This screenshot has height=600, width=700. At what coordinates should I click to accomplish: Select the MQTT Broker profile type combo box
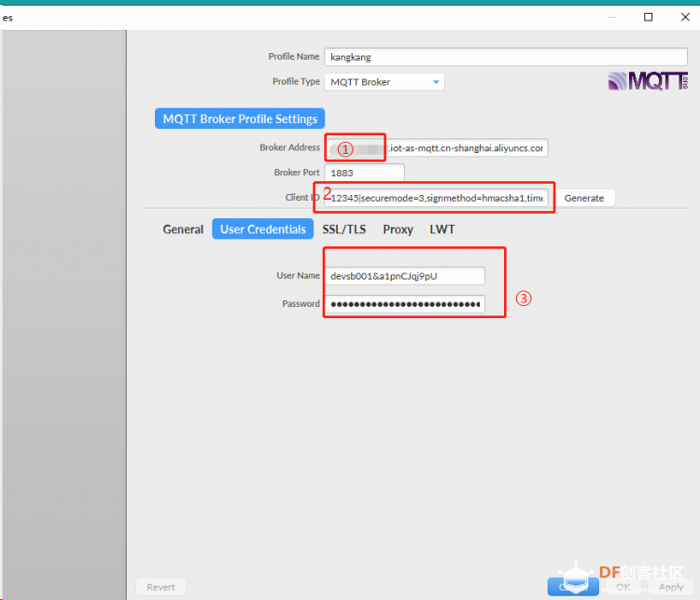coord(385,82)
